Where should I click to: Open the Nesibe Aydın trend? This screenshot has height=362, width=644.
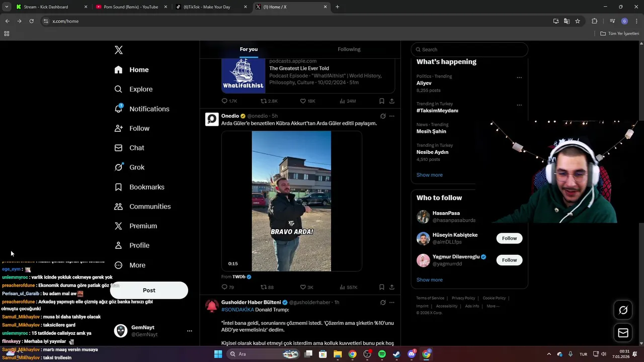[432, 152]
